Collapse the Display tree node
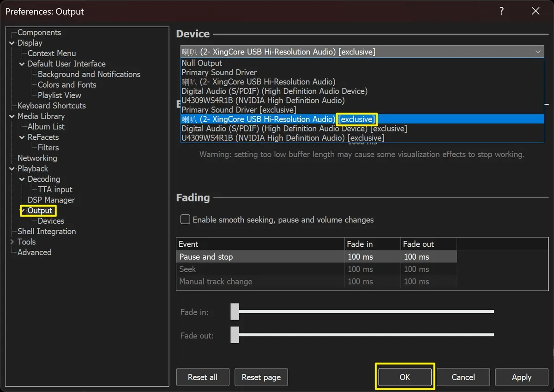Viewport: 554px width, 392px height. point(12,43)
